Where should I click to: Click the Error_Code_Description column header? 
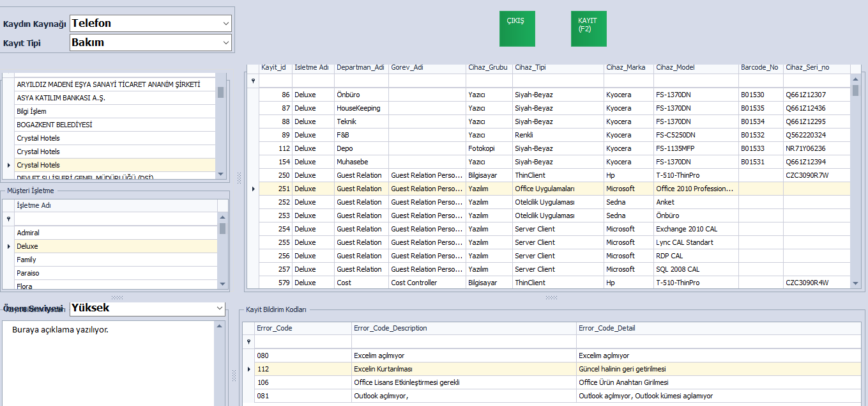[464, 328]
